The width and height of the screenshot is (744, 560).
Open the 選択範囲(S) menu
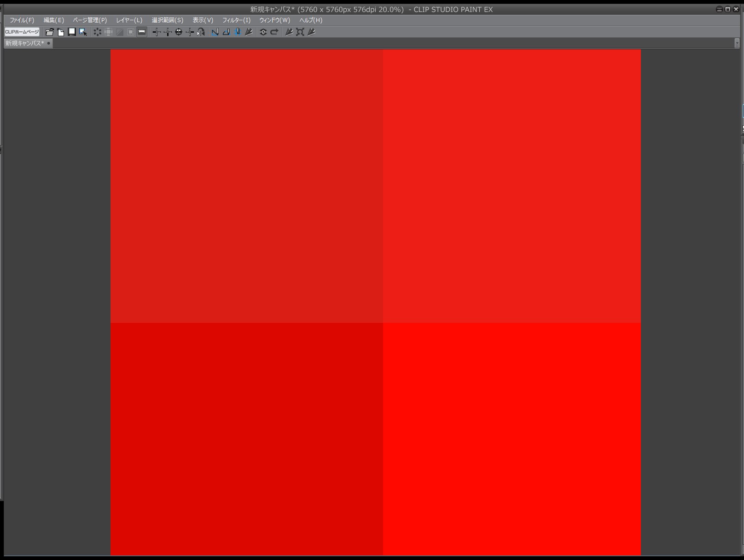tap(168, 20)
